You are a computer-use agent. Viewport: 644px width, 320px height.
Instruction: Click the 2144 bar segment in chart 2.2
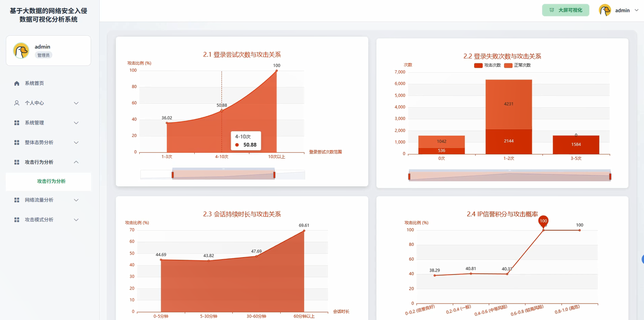click(x=508, y=141)
